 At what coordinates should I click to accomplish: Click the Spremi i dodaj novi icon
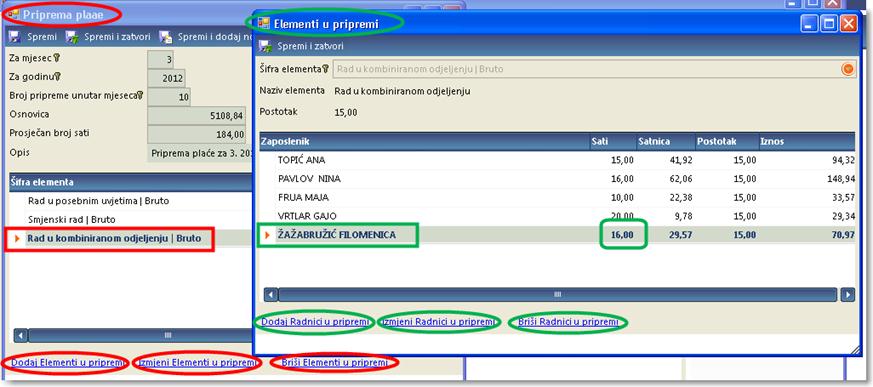click(x=165, y=37)
